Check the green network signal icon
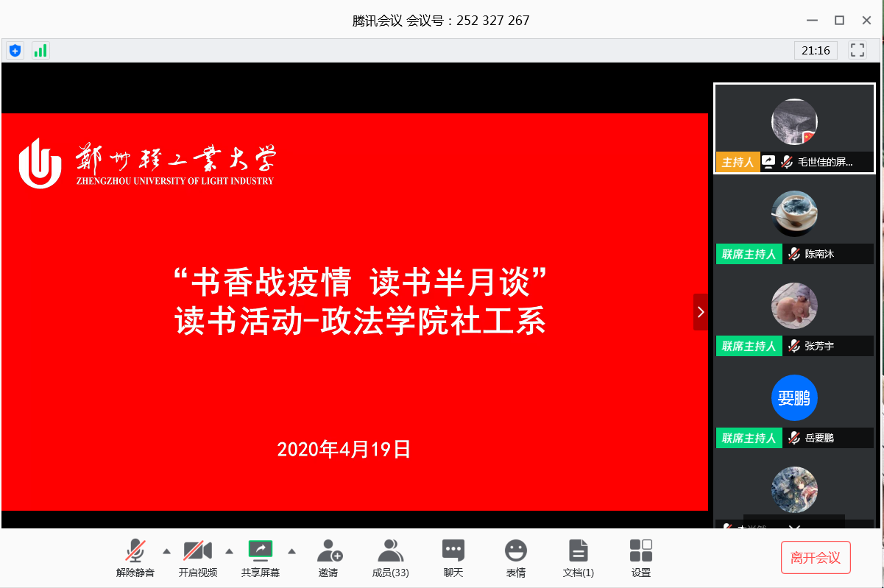The height and width of the screenshot is (588, 884). pyautogui.click(x=40, y=50)
